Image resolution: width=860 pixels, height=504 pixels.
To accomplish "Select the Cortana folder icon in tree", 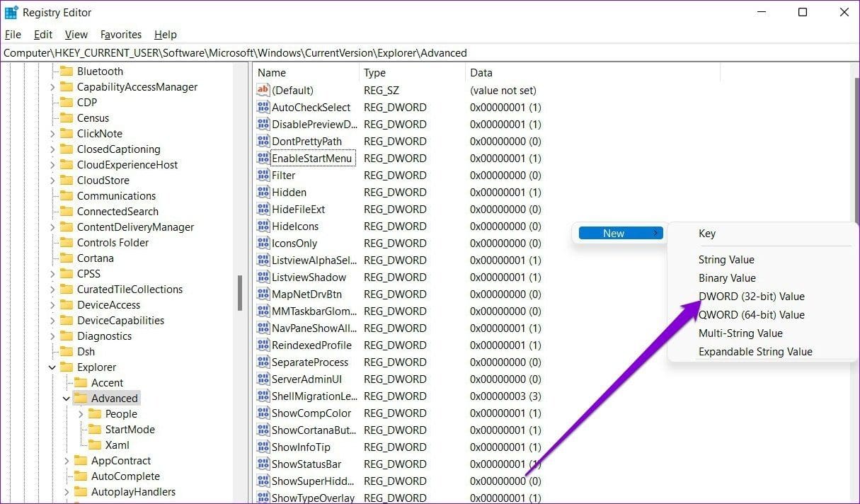I will click(x=67, y=258).
